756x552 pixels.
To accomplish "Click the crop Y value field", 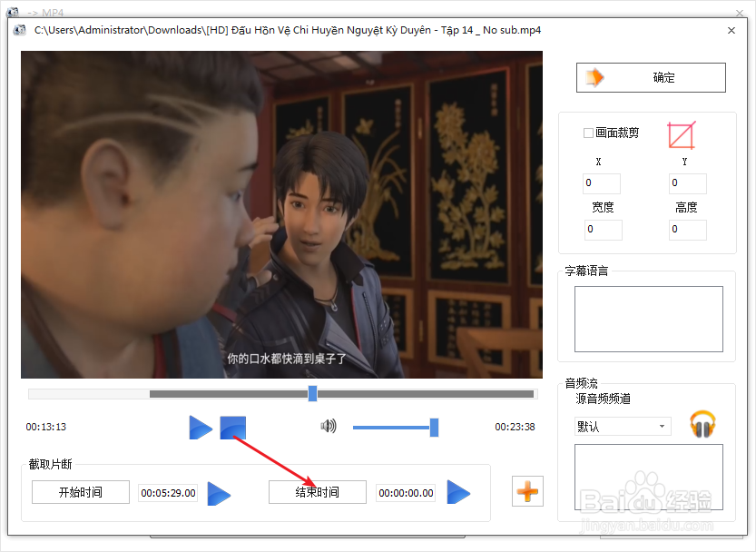I will click(688, 183).
